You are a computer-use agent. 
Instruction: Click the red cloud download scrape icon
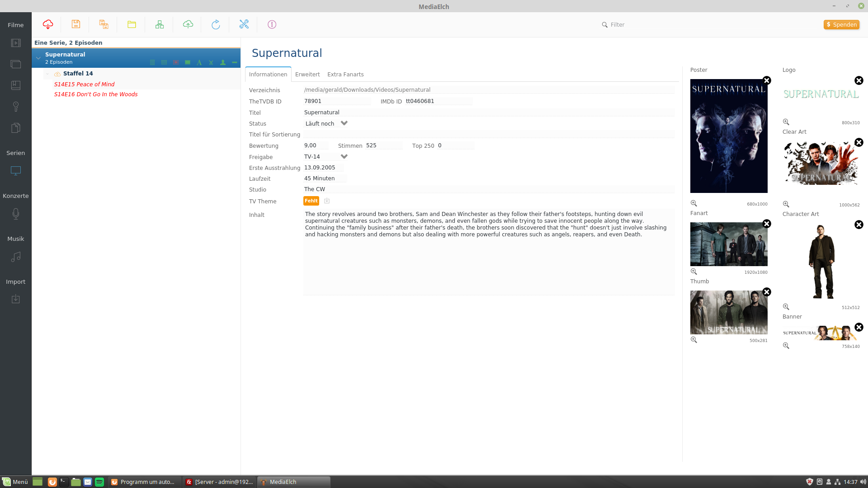tap(48, 24)
